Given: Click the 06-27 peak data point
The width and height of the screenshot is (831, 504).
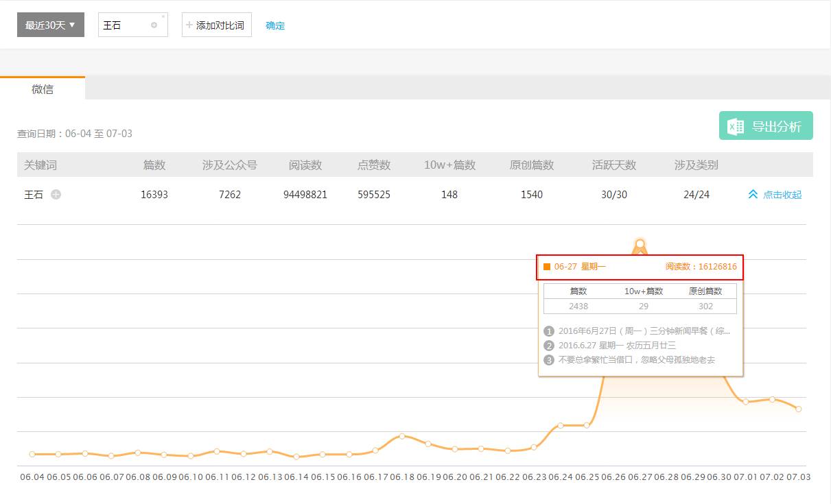Looking at the screenshot, I should (640, 243).
